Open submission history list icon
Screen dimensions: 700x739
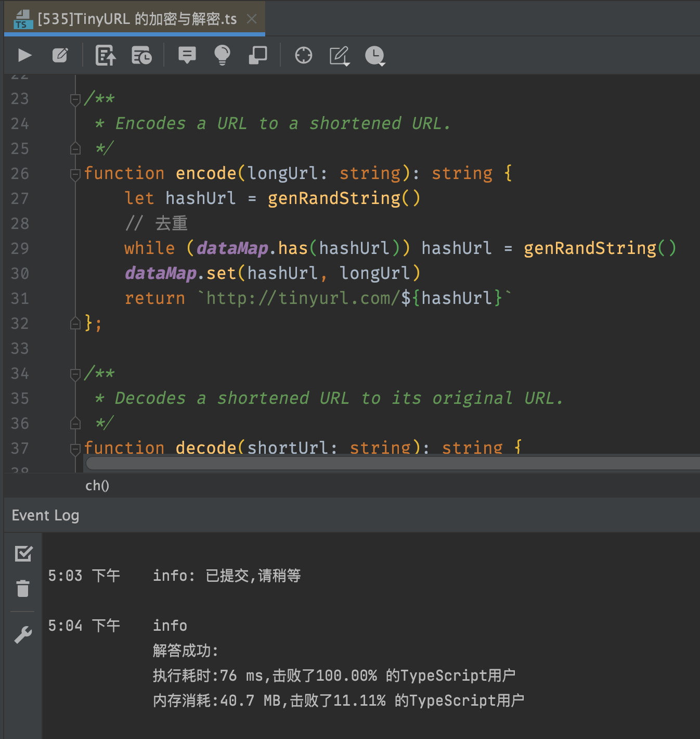click(x=141, y=55)
